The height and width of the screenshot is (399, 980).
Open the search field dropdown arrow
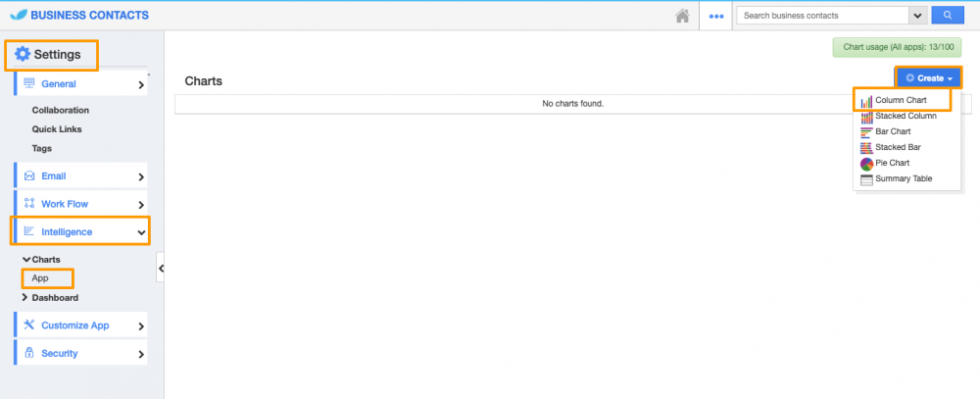click(x=918, y=16)
